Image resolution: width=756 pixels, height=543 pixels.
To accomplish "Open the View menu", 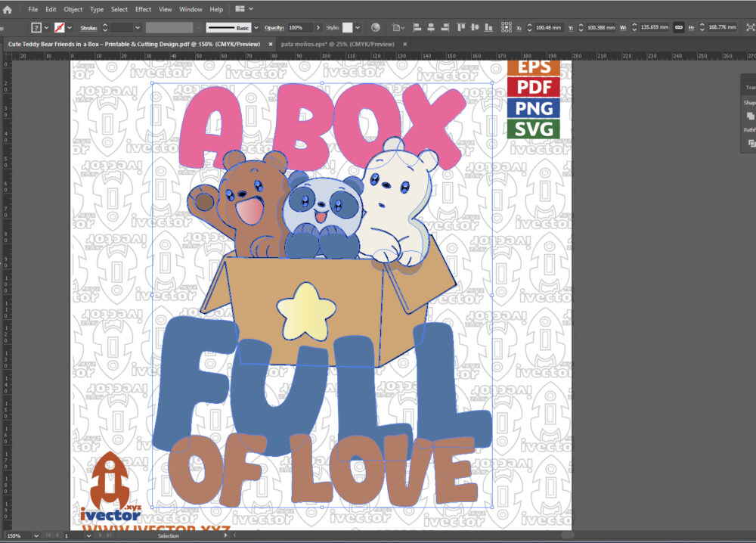I will pyautogui.click(x=165, y=9).
